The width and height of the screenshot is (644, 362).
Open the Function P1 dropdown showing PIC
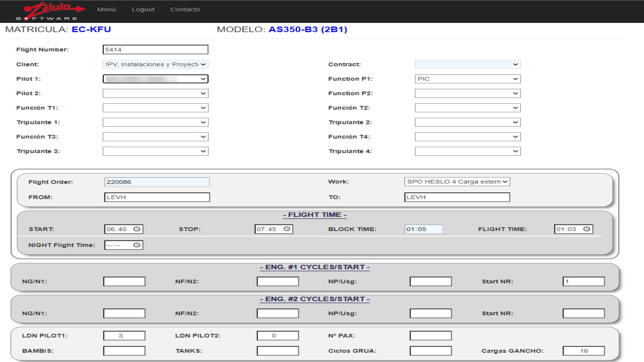point(468,79)
